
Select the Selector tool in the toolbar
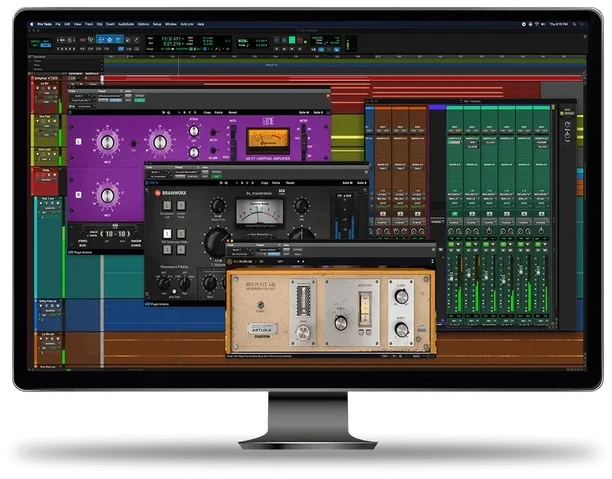tap(110, 39)
